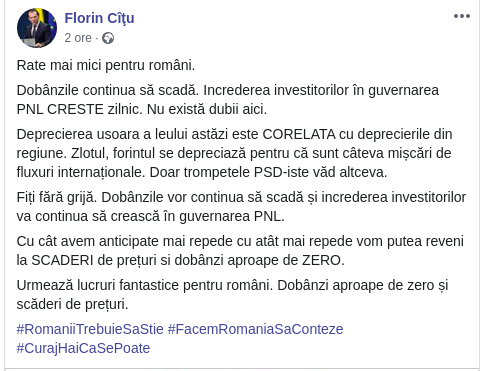Open hashtag #FacemRomaniaSaConteze

[x=255, y=329]
